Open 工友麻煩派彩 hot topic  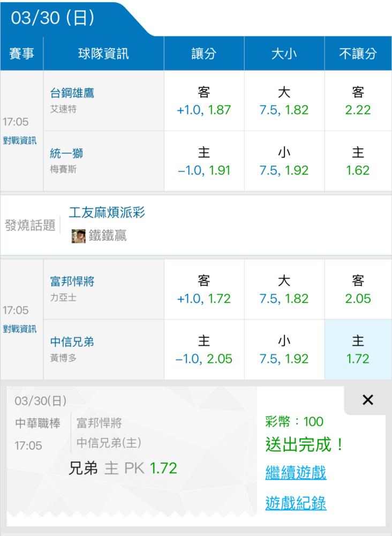click(x=107, y=213)
